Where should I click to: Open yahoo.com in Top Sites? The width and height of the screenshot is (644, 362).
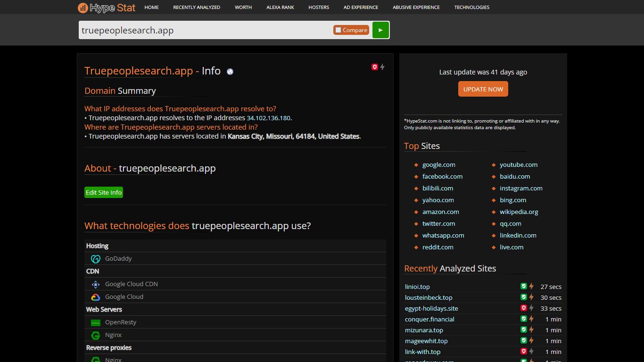click(x=438, y=200)
